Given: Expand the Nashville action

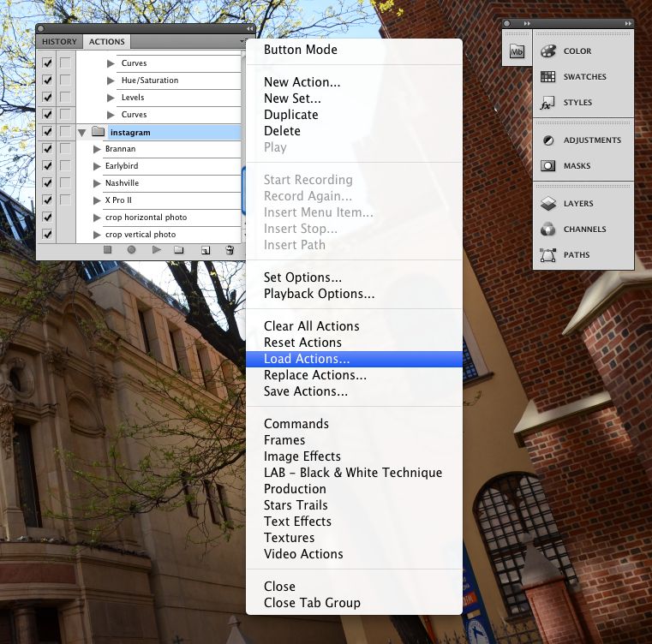Looking at the screenshot, I should [97, 183].
